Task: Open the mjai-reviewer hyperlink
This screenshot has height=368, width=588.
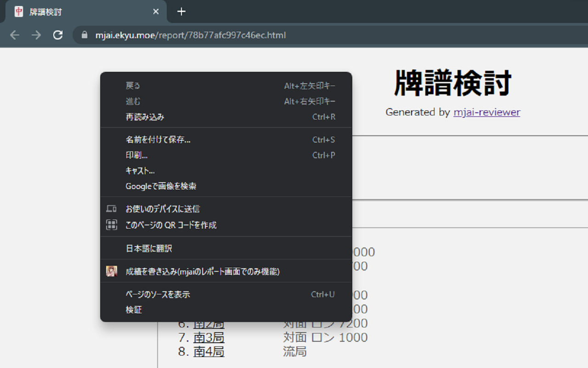Action: [487, 112]
